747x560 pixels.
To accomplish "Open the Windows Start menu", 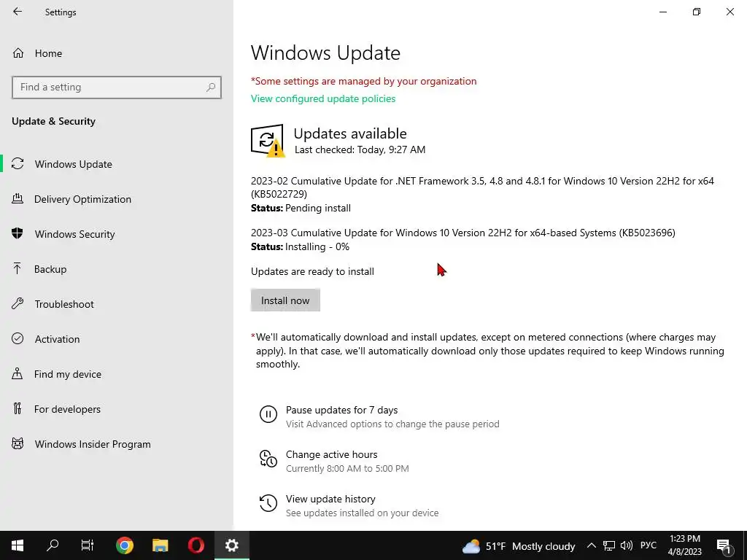I will (18, 545).
